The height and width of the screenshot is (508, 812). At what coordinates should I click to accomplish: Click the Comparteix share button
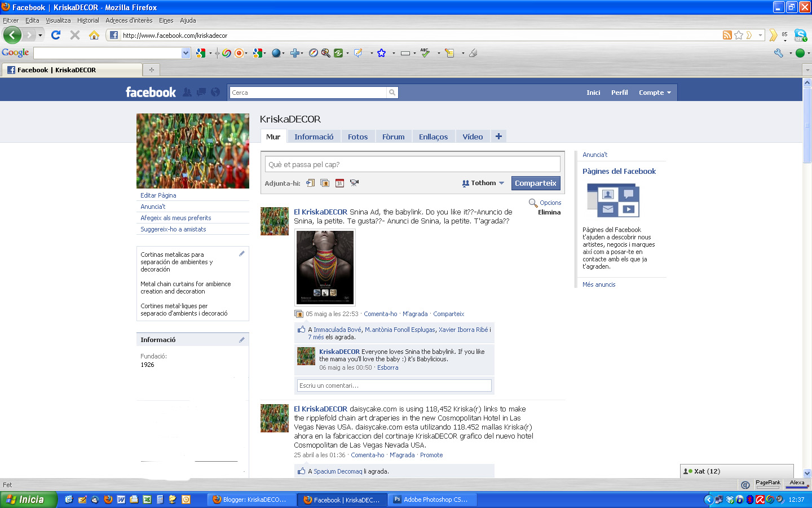[536, 183]
